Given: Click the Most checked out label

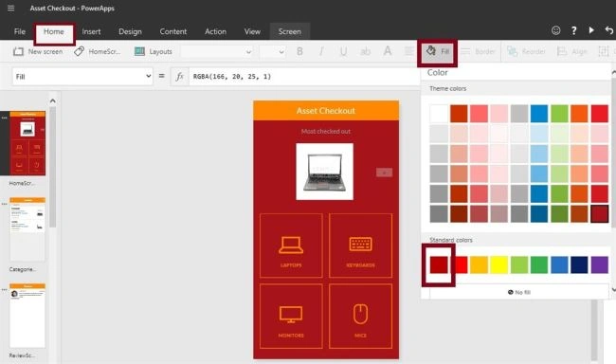Looking at the screenshot, I should 326,132.
